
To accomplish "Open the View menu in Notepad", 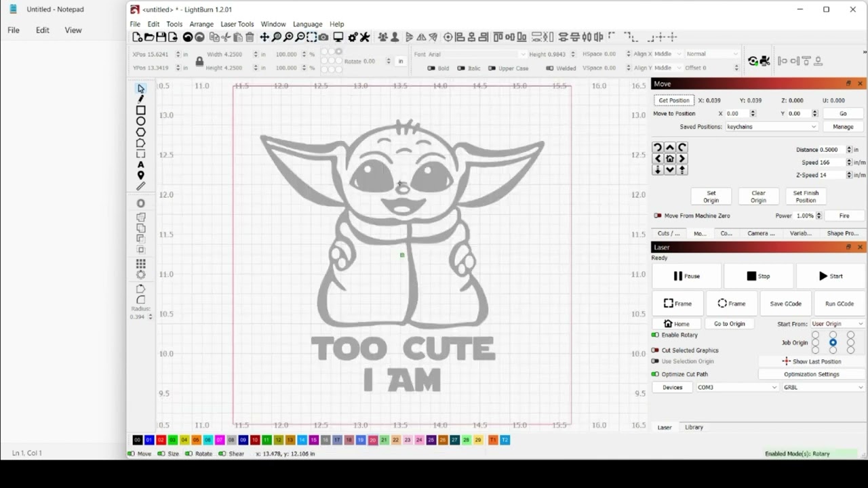I will pyautogui.click(x=73, y=30).
